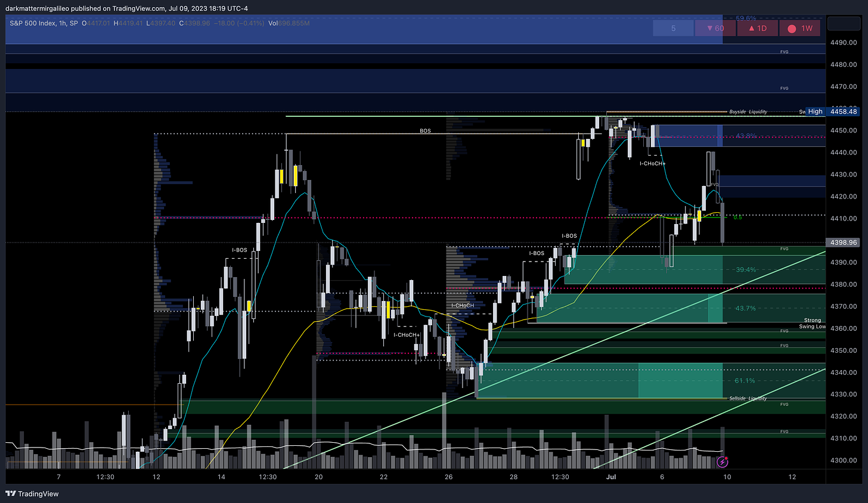Viewport: 868px width, 503px height.
Task: Click the 4350.00 price scale value
Action: coord(844,350)
